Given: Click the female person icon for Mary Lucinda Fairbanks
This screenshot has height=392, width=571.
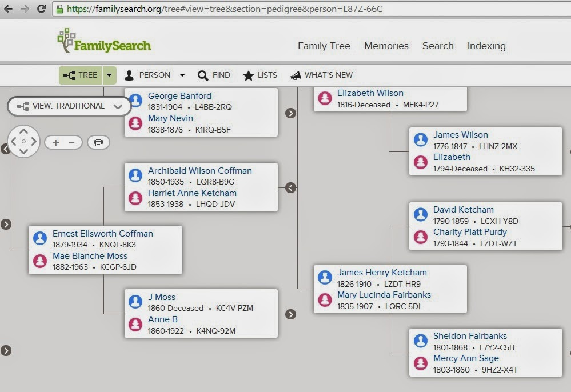Looking at the screenshot, I should click(x=325, y=299).
